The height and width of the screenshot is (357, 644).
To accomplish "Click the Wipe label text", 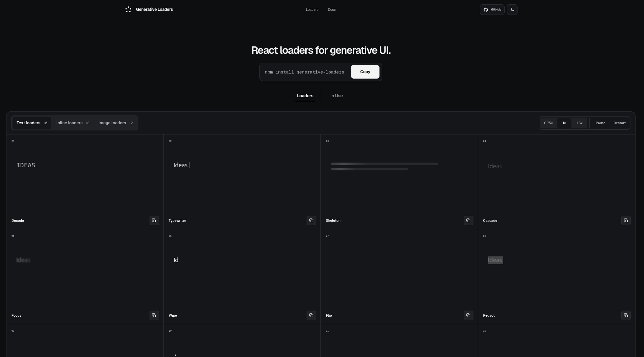I will (x=173, y=315).
